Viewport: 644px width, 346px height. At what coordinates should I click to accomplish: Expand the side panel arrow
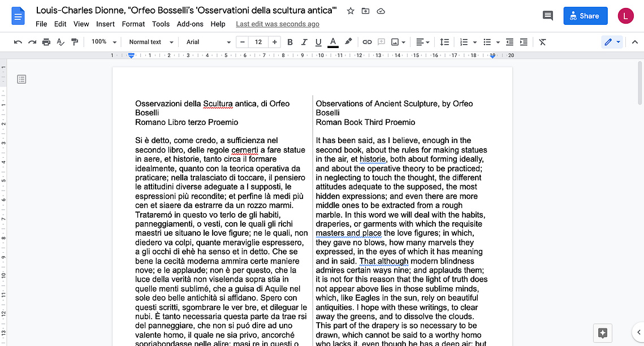point(639,332)
